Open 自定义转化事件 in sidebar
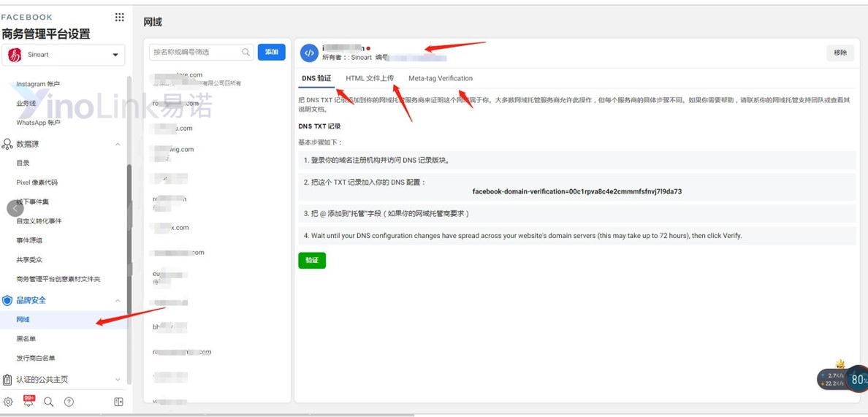This screenshot has width=868, height=417. tap(39, 221)
